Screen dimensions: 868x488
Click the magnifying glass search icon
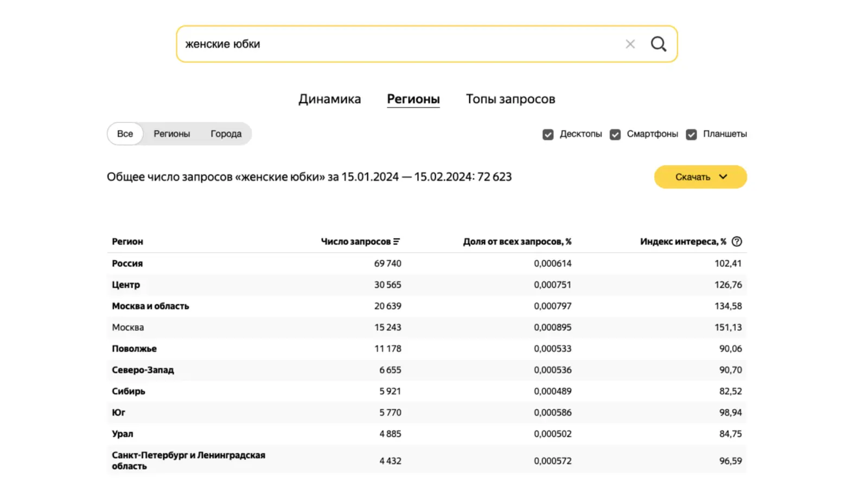[658, 44]
